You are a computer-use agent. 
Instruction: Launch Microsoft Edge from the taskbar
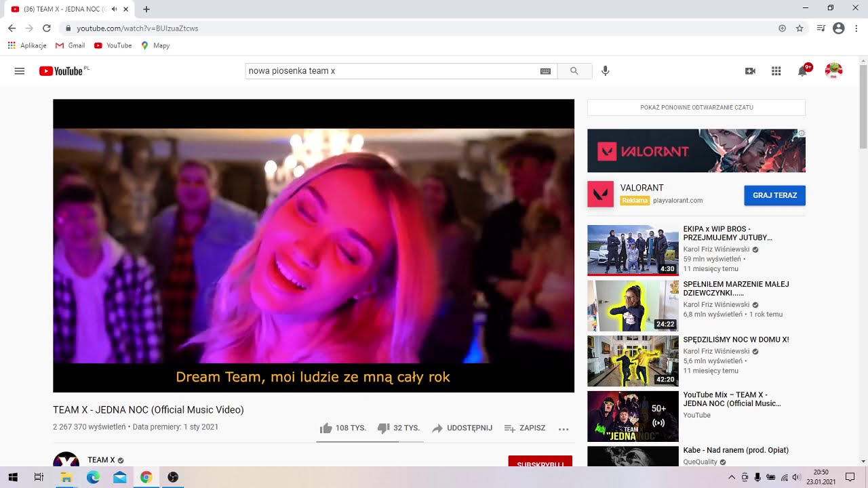pos(93,477)
